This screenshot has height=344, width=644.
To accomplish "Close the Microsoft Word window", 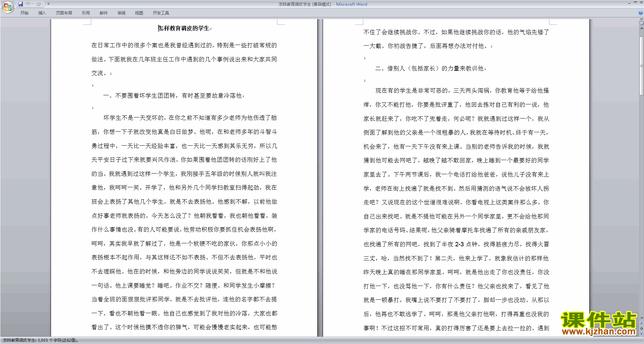I will pos(641,3).
